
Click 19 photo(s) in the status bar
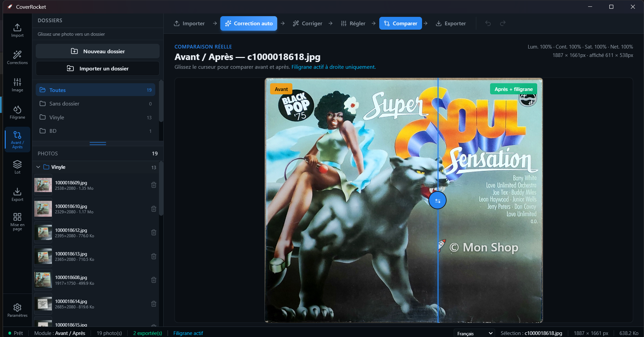point(109,333)
